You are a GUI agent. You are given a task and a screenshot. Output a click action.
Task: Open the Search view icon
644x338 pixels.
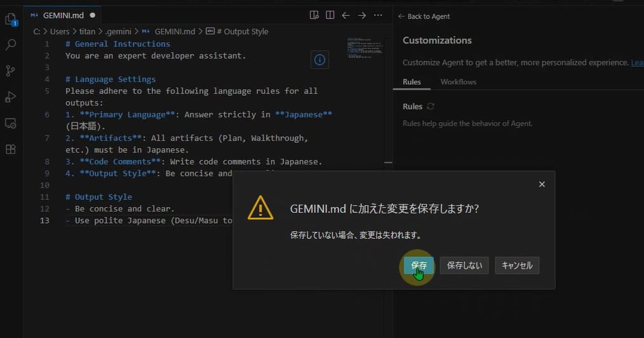[x=11, y=45]
